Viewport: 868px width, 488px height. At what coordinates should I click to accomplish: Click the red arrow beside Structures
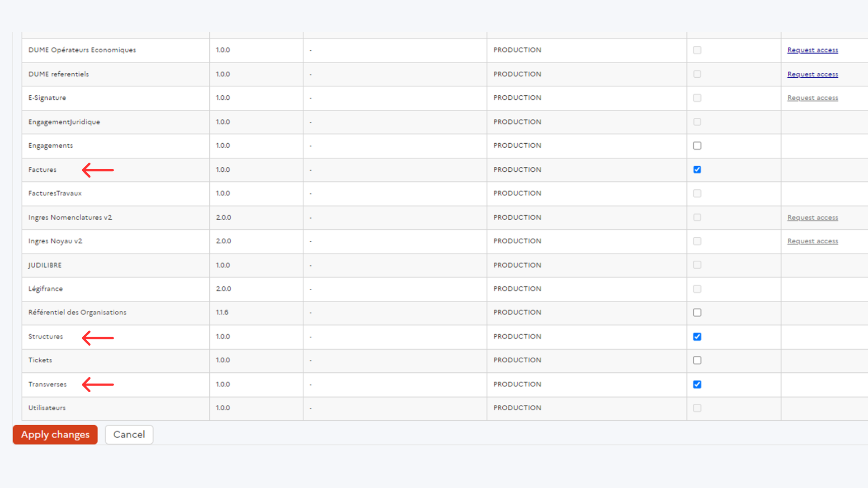click(98, 338)
